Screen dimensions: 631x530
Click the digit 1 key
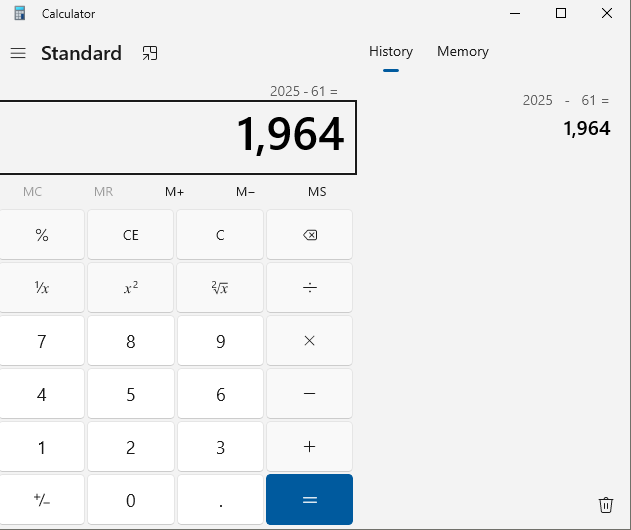(x=42, y=447)
